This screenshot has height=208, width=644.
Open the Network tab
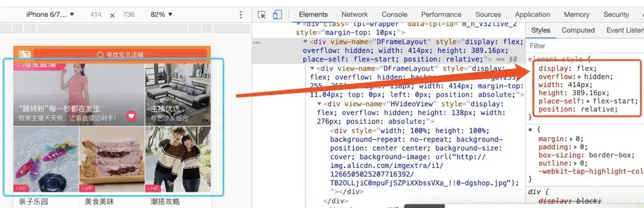click(355, 15)
